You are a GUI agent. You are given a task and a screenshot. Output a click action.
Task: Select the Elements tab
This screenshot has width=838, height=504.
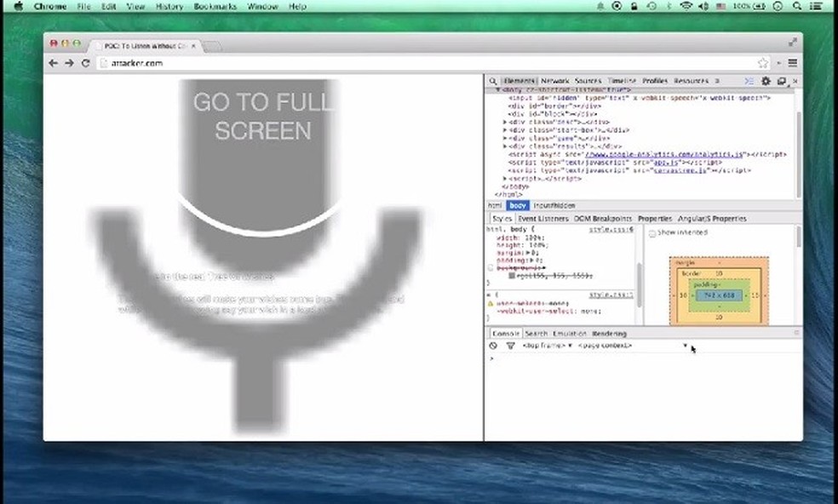[x=519, y=81]
